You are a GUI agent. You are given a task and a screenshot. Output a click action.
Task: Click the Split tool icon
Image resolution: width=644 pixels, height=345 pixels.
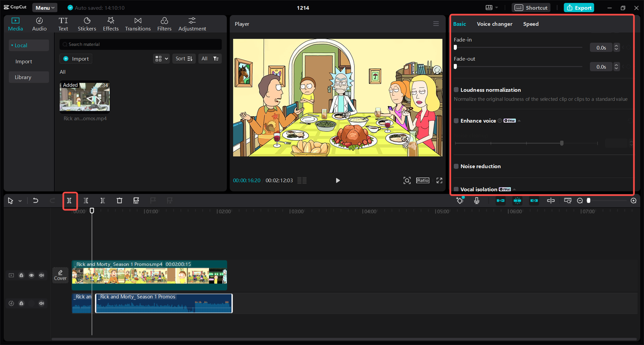pyautogui.click(x=69, y=201)
